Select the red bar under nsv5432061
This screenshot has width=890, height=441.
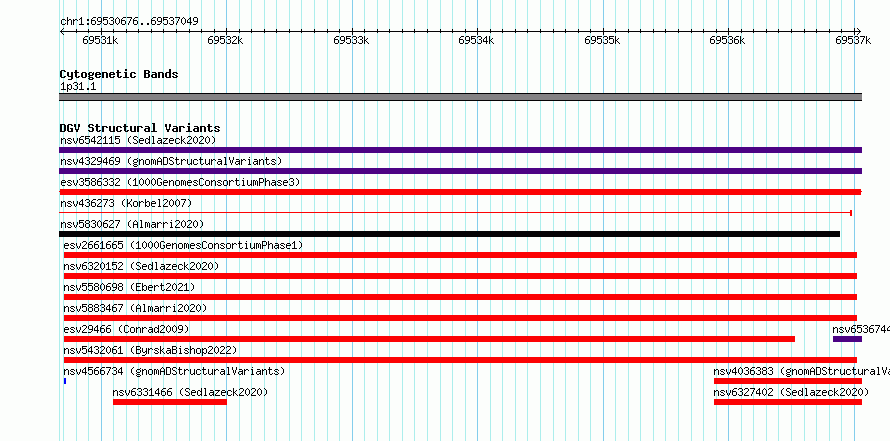[460, 360]
